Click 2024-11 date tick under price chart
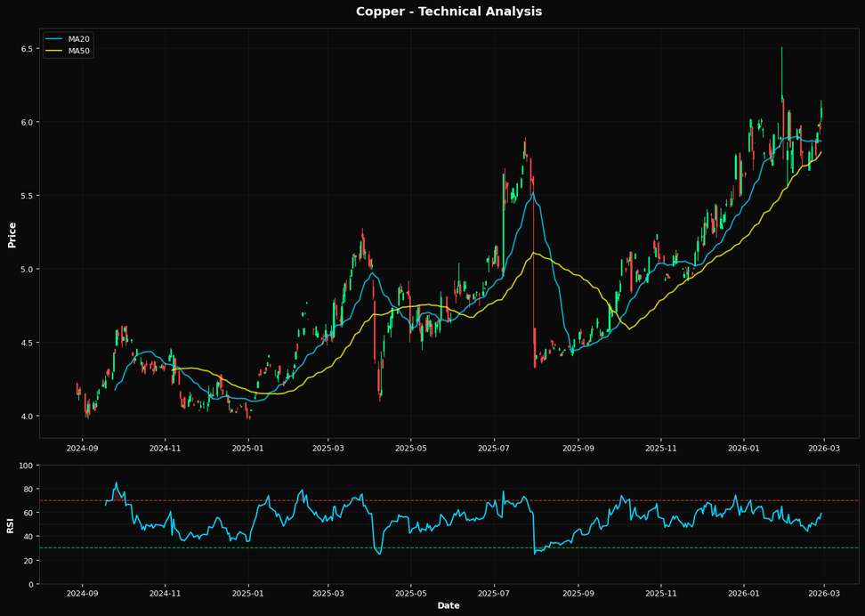 pyautogui.click(x=166, y=448)
